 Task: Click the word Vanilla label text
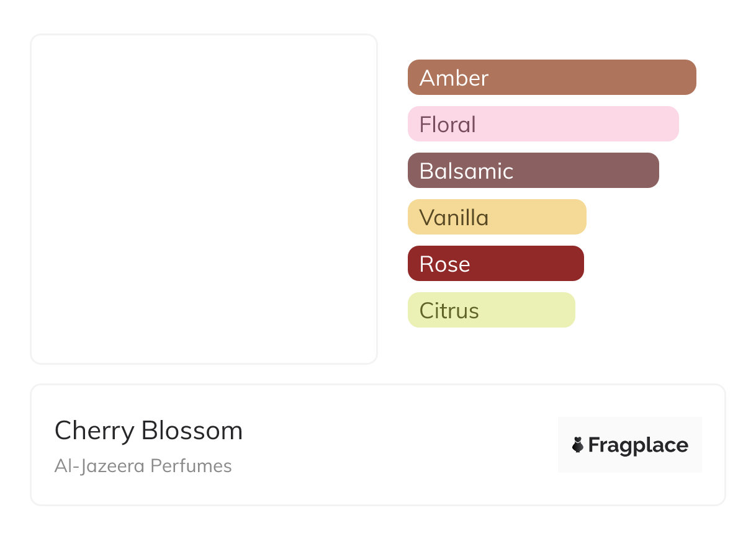[454, 218]
